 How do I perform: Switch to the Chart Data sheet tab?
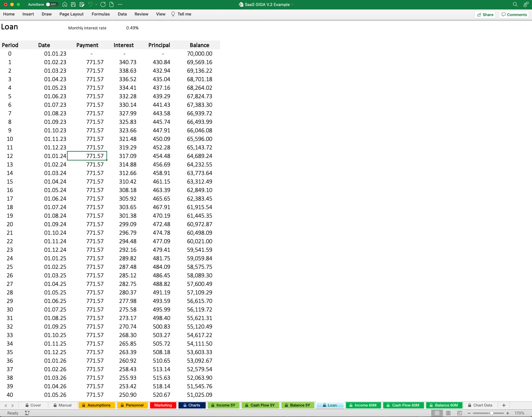pos(481,405)
